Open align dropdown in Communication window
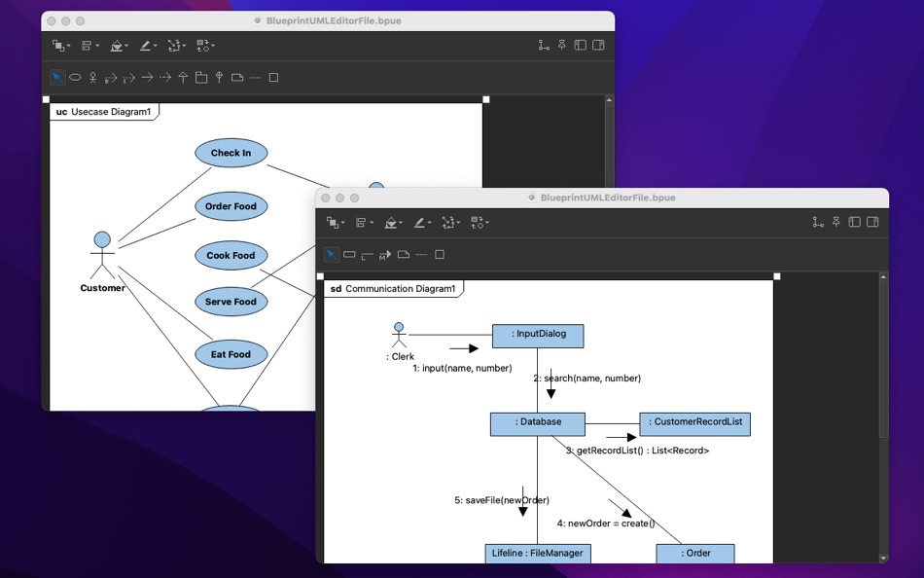 364,223
